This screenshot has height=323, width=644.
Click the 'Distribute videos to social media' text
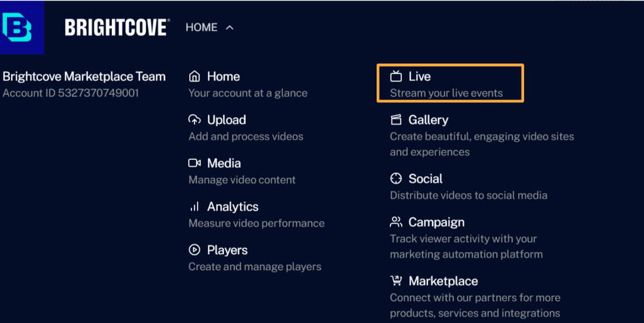point(468,195)
